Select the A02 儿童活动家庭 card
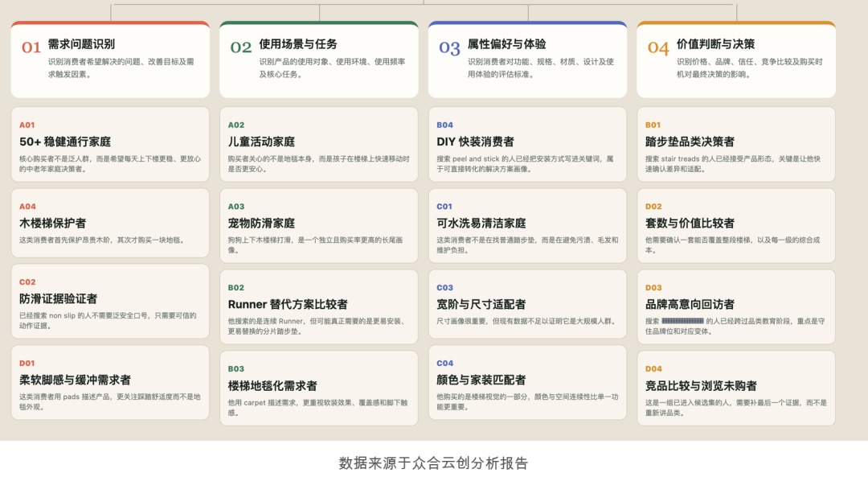The height and width of the screenshot is (481, 868). point(319,145)
